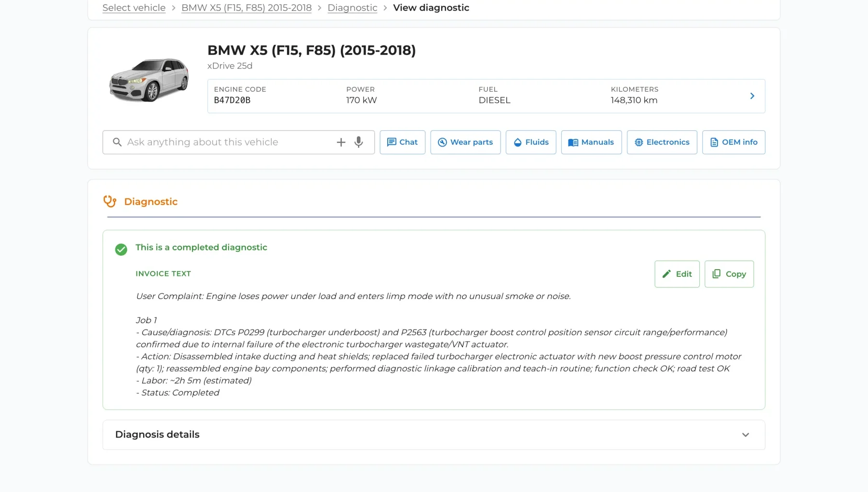Viewport: 868px width, 492px height.
Task: Open the Fluids section
Action: (531, 142)
